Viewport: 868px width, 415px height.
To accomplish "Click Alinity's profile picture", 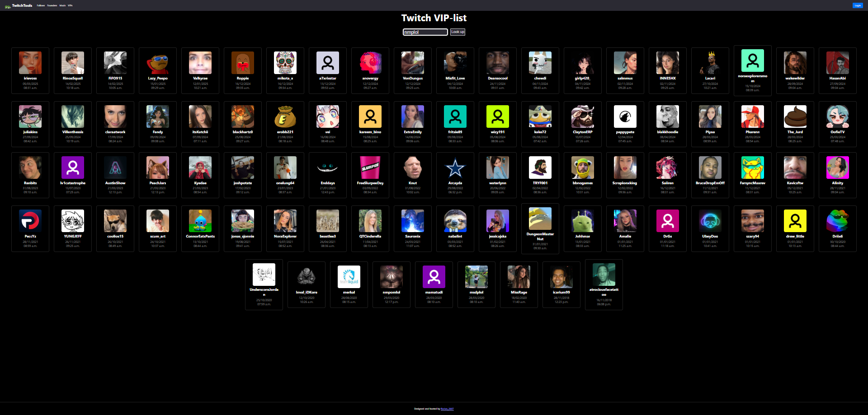I will [838, 168].
